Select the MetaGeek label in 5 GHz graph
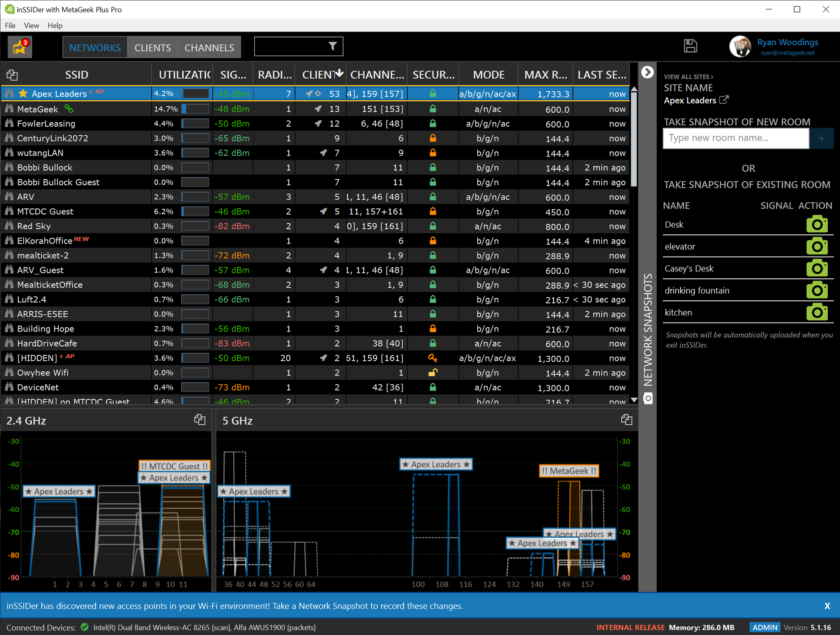The image size is (840, 635). tap(569, 471)
